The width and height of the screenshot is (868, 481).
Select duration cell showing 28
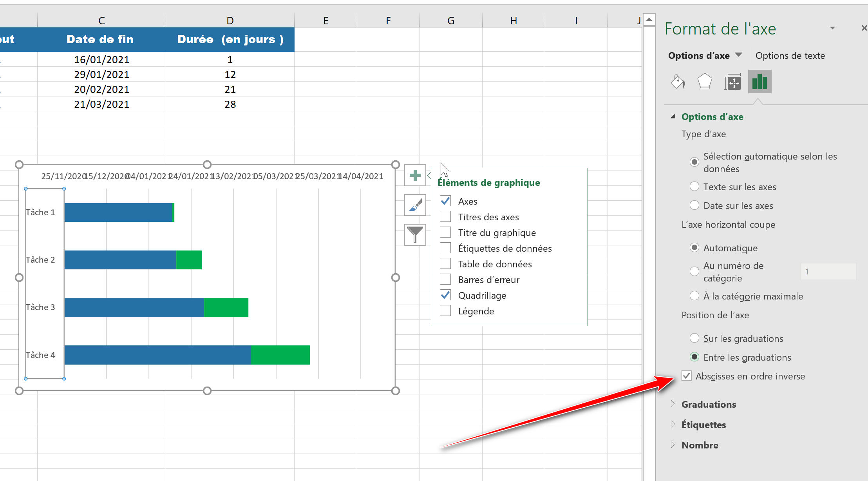[230, 104]
